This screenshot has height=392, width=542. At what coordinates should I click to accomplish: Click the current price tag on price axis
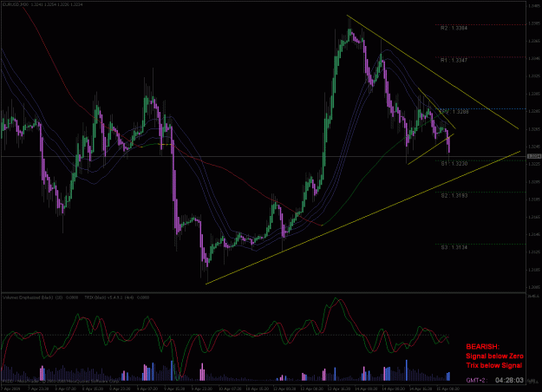tap(533, 157)
